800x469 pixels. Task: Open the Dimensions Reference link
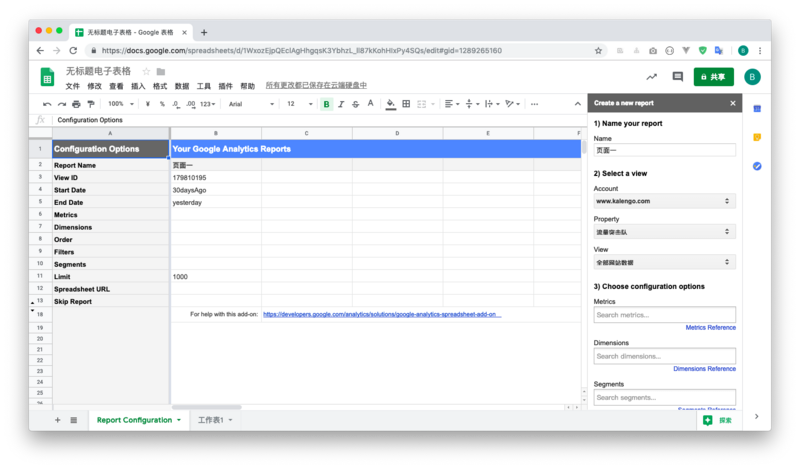[704, 369]
